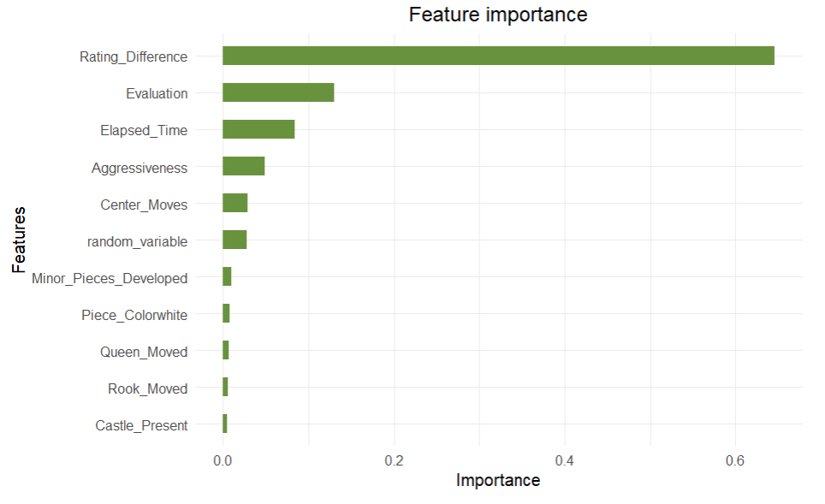Select the Aggressiveness bar
Image resolution: width=825 pixels, height=504 pixels.
coord(243,166)
